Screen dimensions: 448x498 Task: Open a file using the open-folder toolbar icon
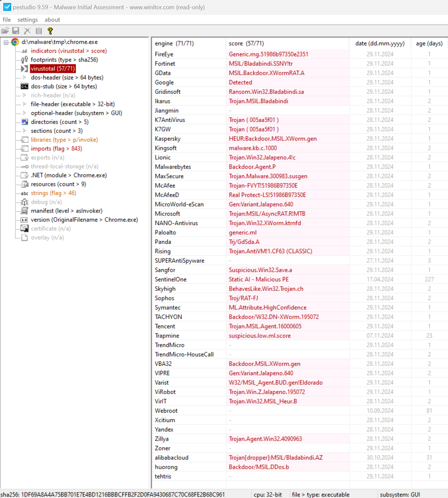(5, 31)
